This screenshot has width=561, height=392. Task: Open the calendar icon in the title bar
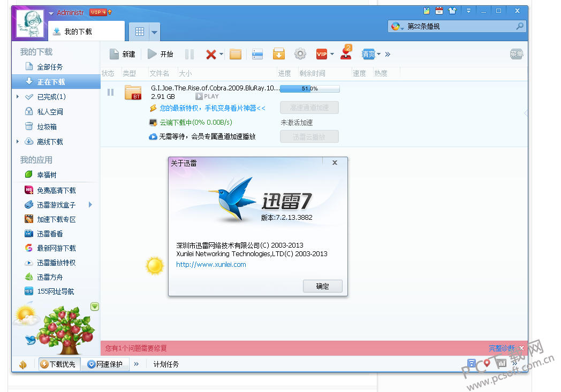[x=439, y=11]
